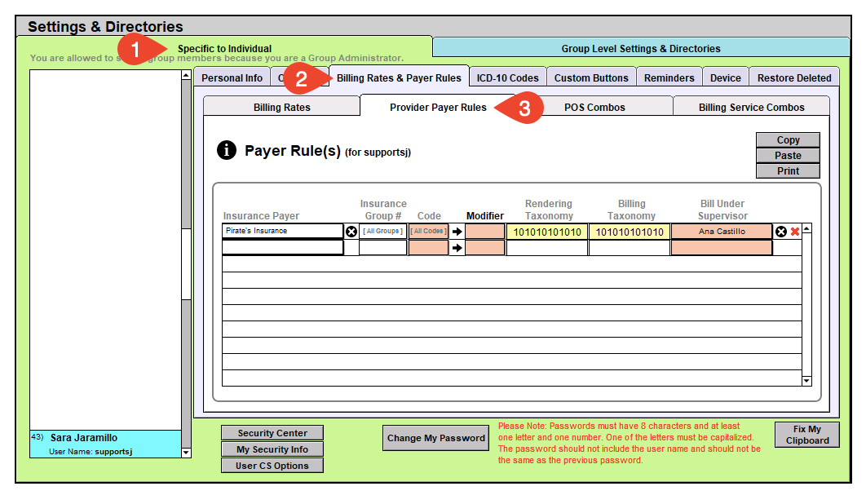Click the arrow before Modifier in the second row
Screen dimensions: 866x504
[457, 248]
